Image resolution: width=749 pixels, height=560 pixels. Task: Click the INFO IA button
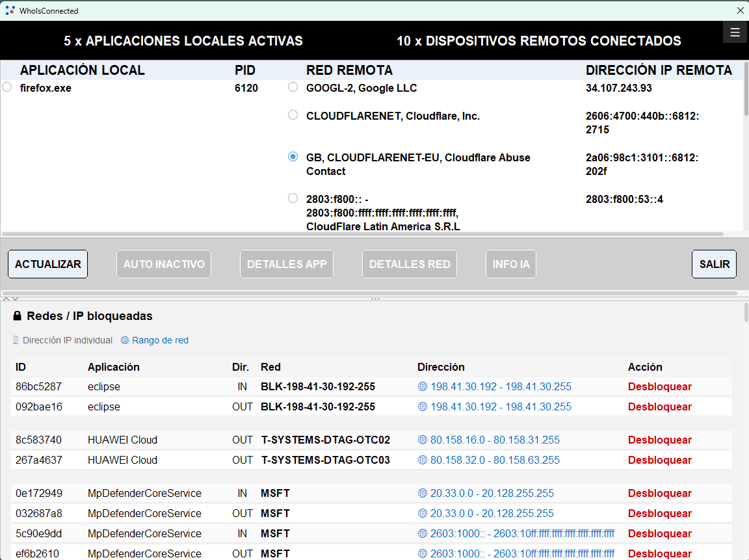(511, 264)
